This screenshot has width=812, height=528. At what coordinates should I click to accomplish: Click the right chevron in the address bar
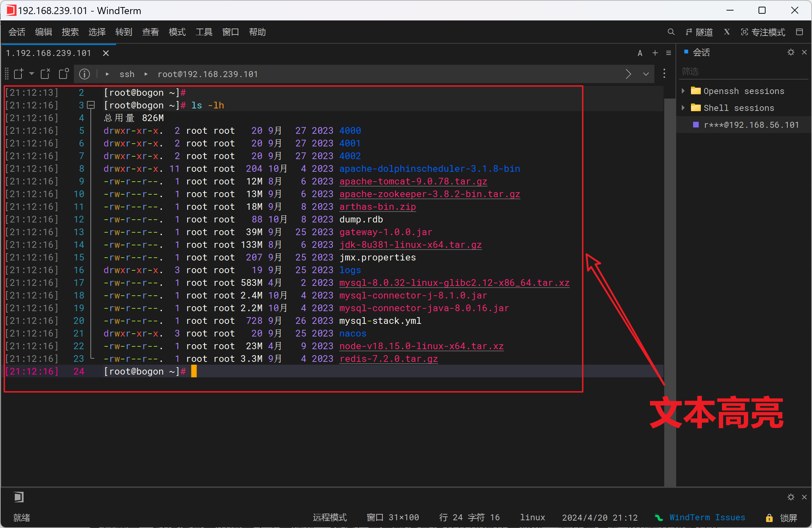click(628, 74)
